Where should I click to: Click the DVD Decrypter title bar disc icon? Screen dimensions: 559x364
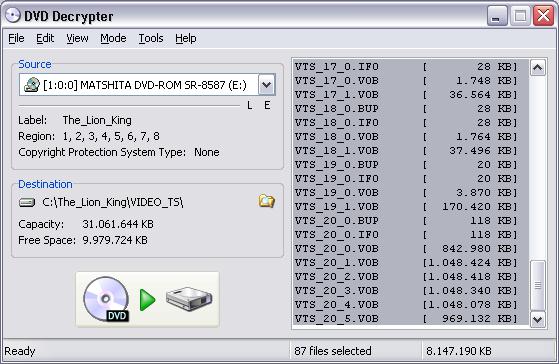point(13,15)
